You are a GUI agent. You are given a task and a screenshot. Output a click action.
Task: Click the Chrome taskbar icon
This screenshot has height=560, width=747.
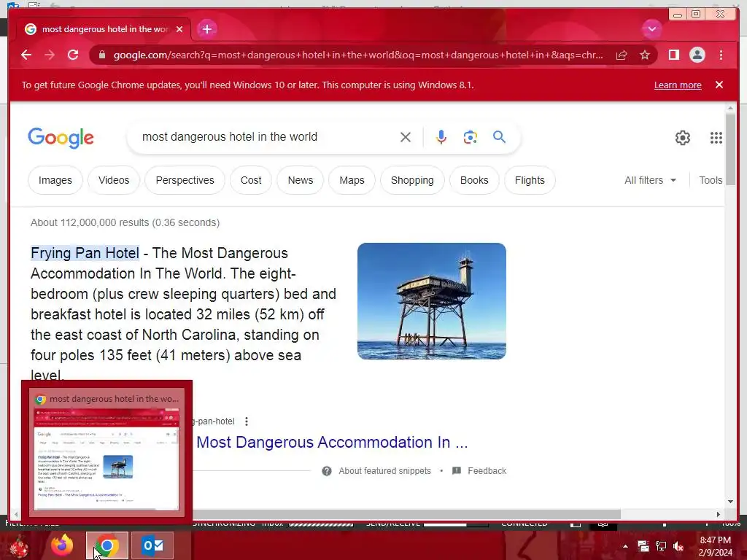(107, 545)
